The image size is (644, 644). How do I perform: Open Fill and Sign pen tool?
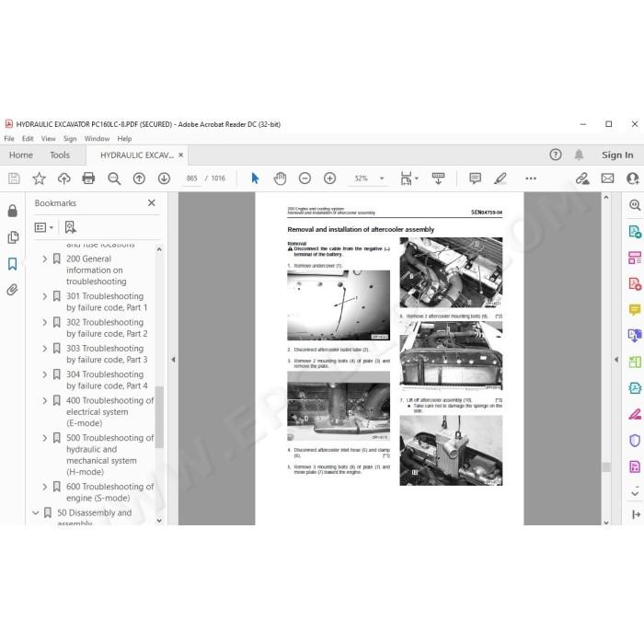pyautogui.click(x=635, y=414)
